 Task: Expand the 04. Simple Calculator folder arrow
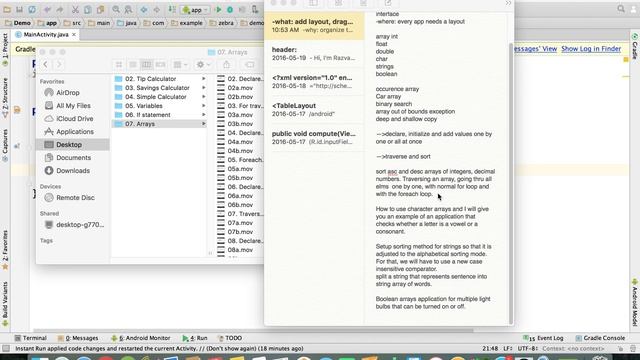[x=203, y=97]
